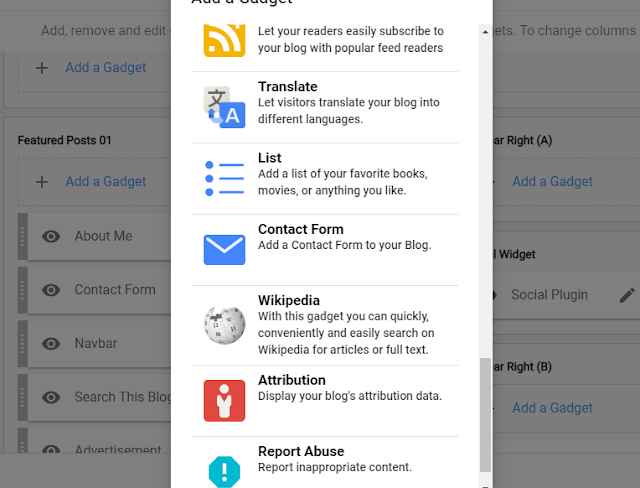Edit the Social Plugin gadget with pencil icon
Viewport: 640px width, 488px height.
[x=627, y=295]
